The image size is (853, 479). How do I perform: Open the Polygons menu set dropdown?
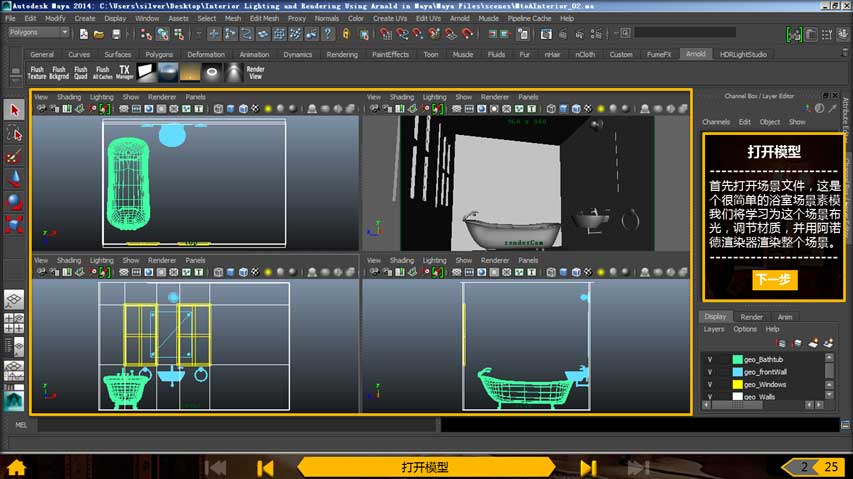(38, 32)
